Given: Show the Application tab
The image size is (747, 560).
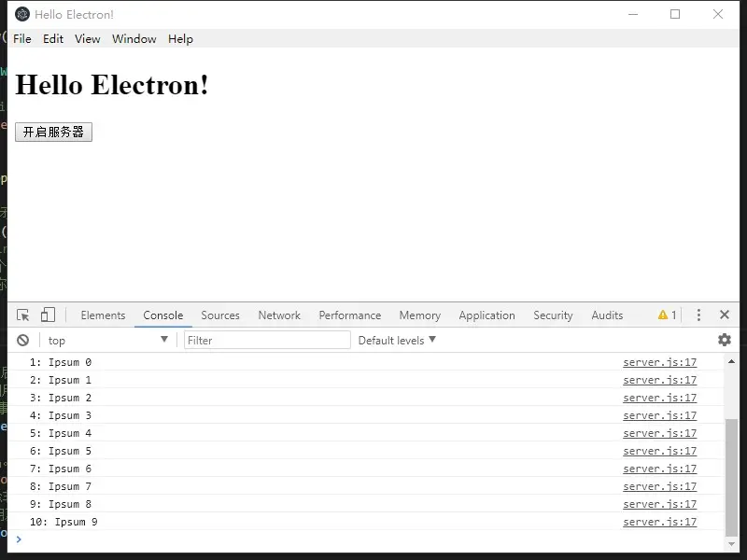Looking at the screenshot, I should tap(486, 315).
